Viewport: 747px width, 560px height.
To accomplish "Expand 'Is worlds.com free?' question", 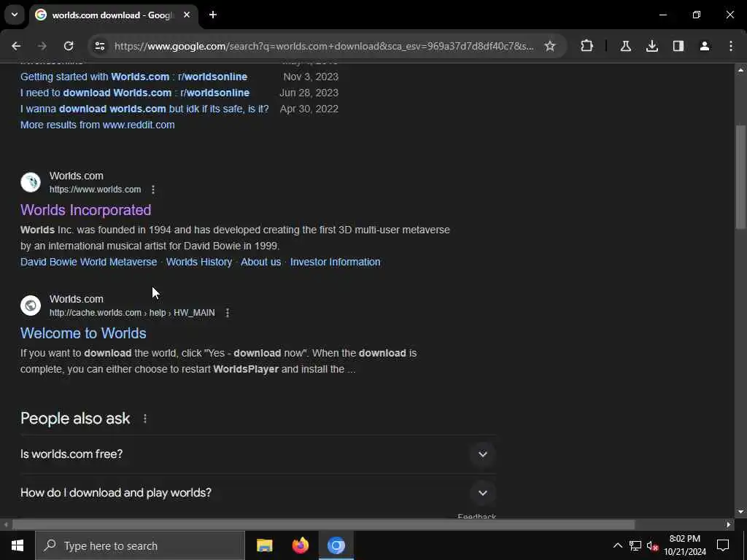I will [258, 454].
